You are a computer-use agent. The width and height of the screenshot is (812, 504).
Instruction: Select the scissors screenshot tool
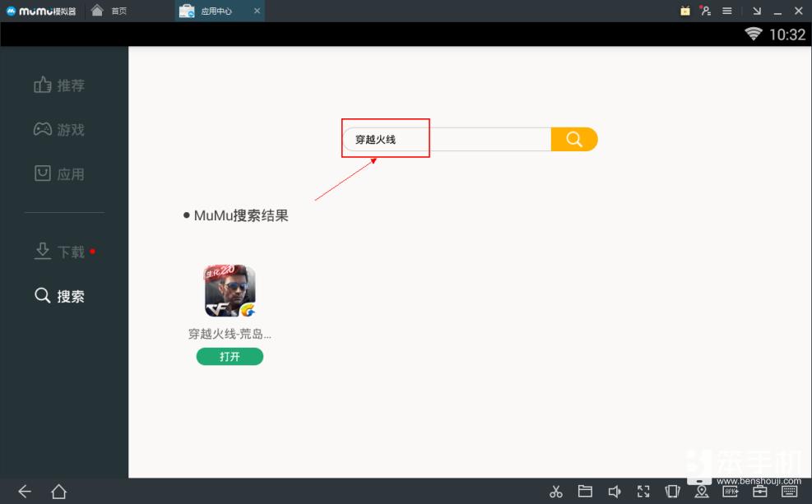pyautogui.click(x=557, y=491)
